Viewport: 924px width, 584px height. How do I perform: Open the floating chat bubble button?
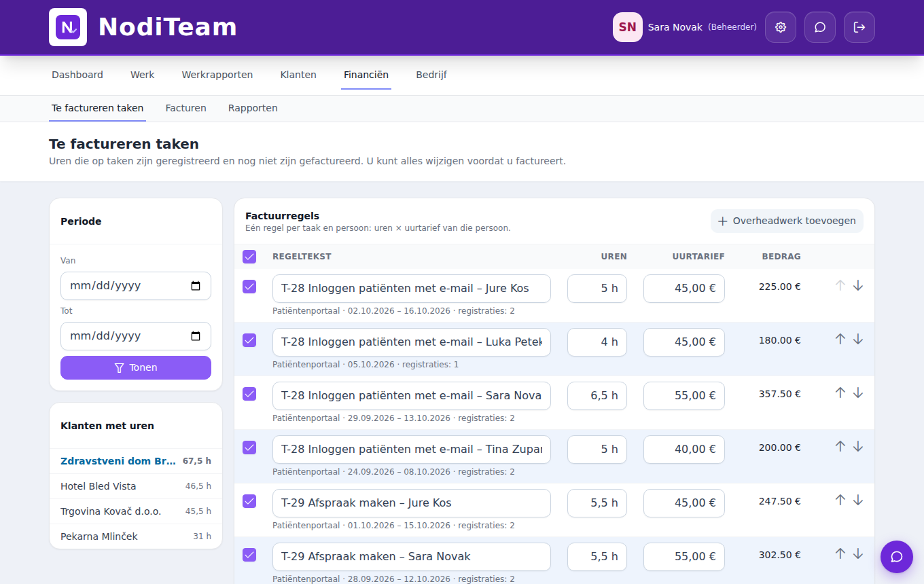pyautogui.click(x=897, y=557)
